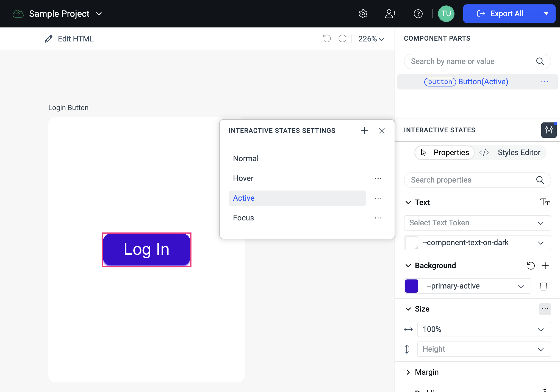Click the redo arrow in canvas toolbar

(x=342, y=38)
